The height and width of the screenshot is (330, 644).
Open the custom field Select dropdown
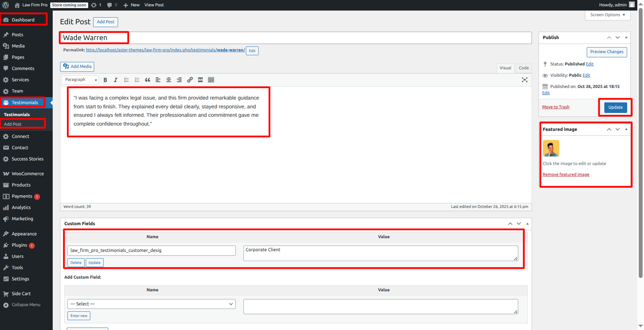coord(151,304)
